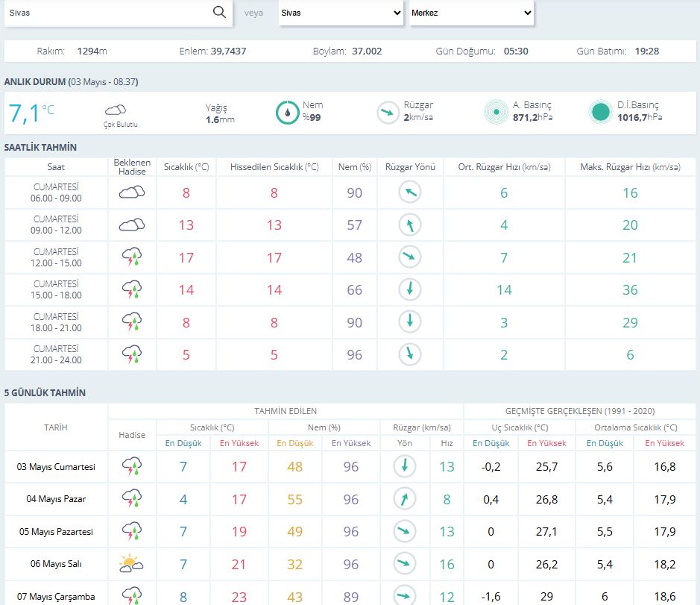Select the 03 Mayıs Cumartesi row
This screenshot has width=700, height=605.
point(56,467)
